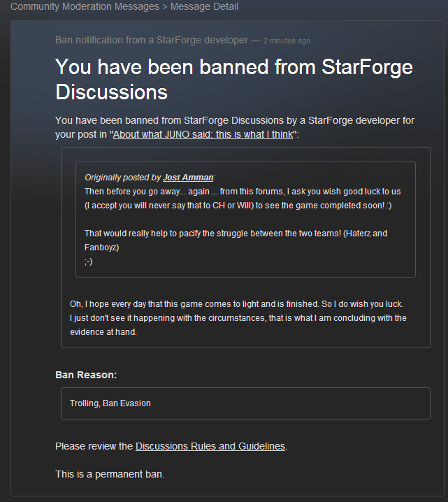Click the "Ban Reason:" label
Viewport: 448px width, 502px height.
(86, 375)
